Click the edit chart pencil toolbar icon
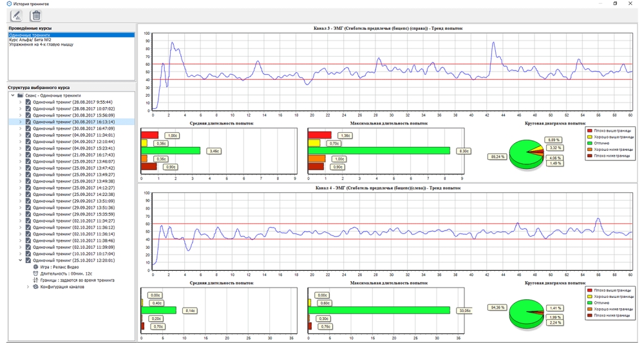The width and height of the screenshot is (644, 343). point(15,15)
